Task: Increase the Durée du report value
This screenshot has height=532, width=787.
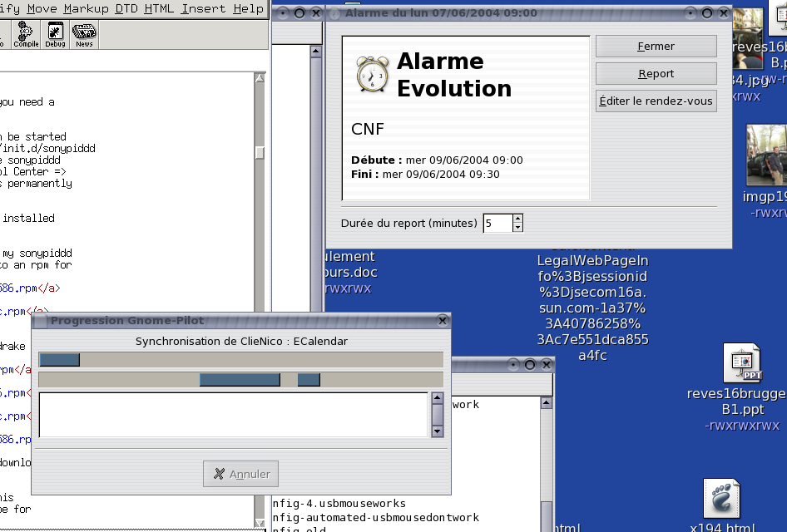Action: 518,218
